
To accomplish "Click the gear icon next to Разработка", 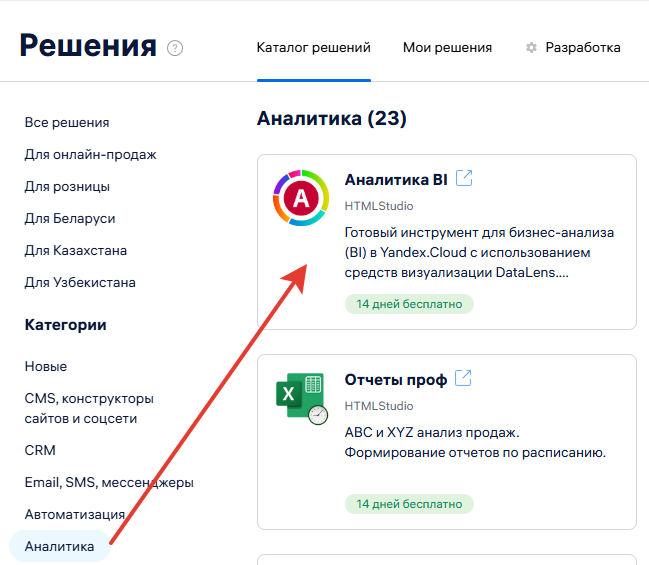I will [x=532, y=48].
